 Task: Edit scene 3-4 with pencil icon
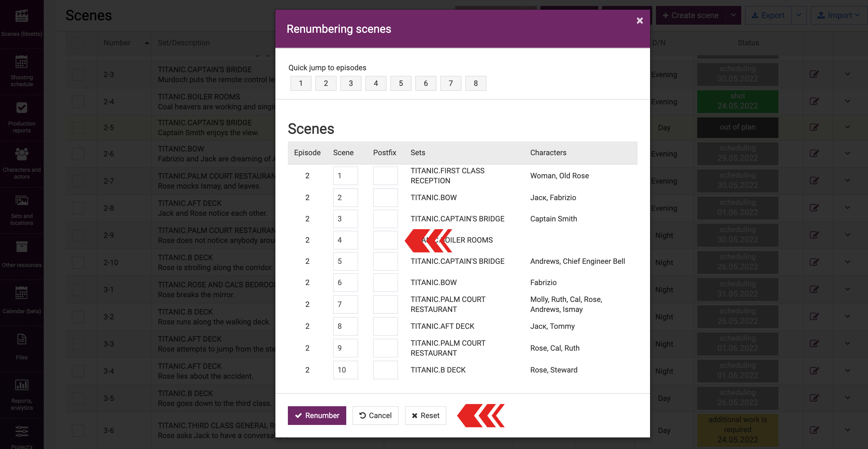pos(814,371)
